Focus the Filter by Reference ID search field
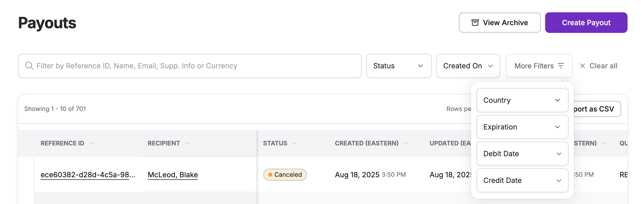The height and width of the screenshot is (204, 644). (x=190, y=66)
